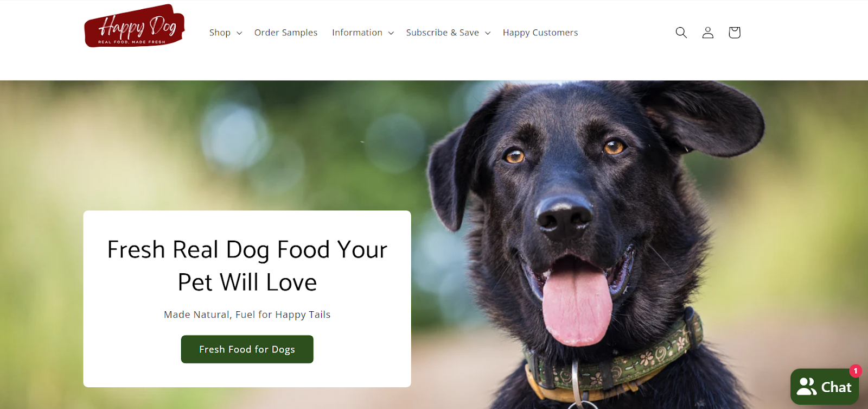
Task: Click the chat people icon
Action: [x=807, y=387]
